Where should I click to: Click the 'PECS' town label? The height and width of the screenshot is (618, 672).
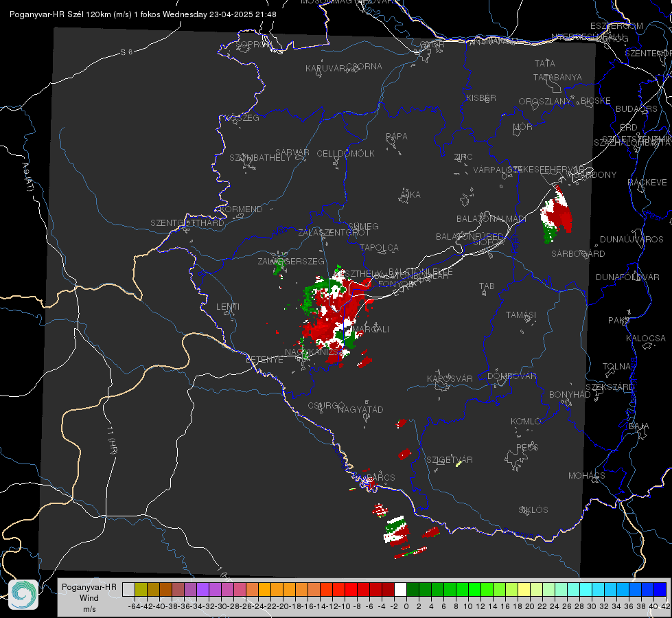(526, 447)
